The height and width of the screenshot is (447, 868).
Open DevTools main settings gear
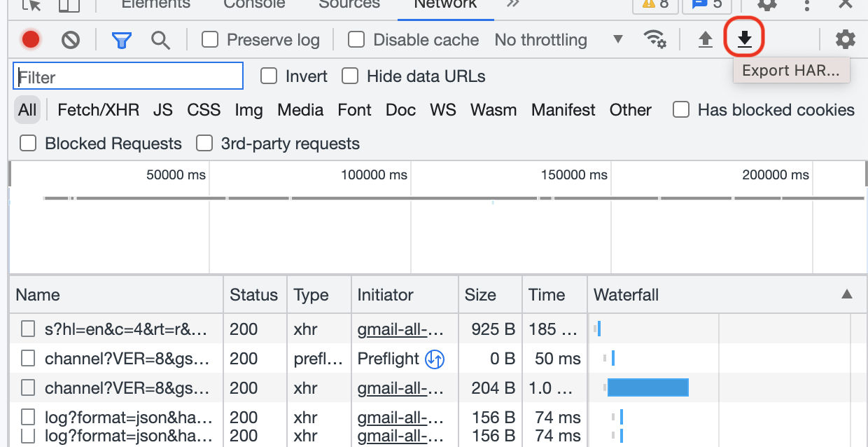click(768, 4)
